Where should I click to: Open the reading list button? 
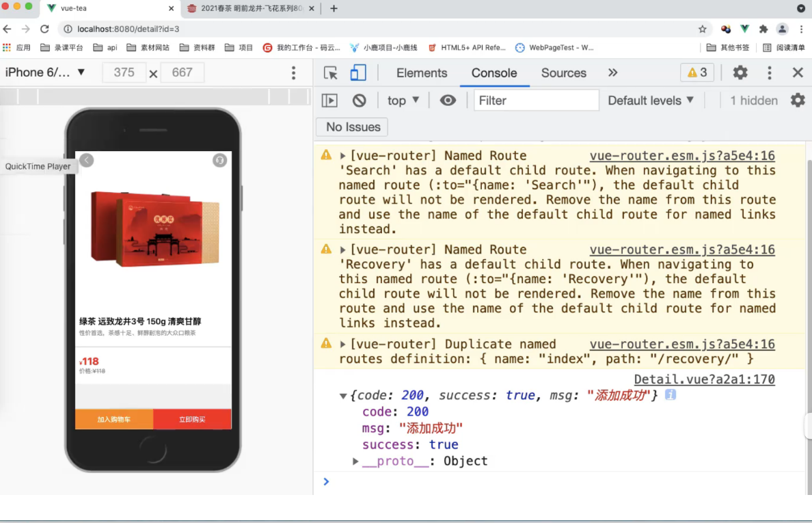point(783,48)
